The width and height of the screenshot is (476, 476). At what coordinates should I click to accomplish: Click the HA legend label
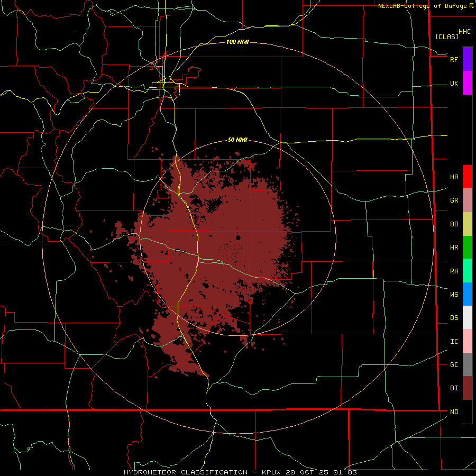[454, 177]
